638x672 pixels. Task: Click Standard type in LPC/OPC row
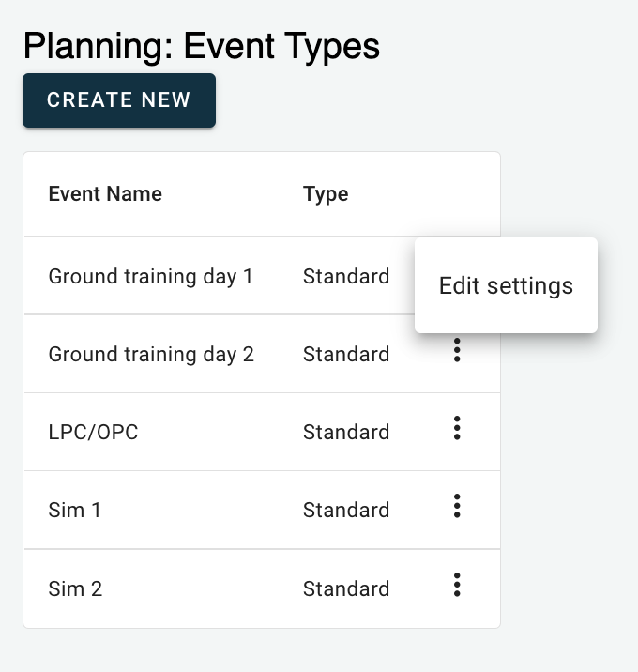coord(346,432)
